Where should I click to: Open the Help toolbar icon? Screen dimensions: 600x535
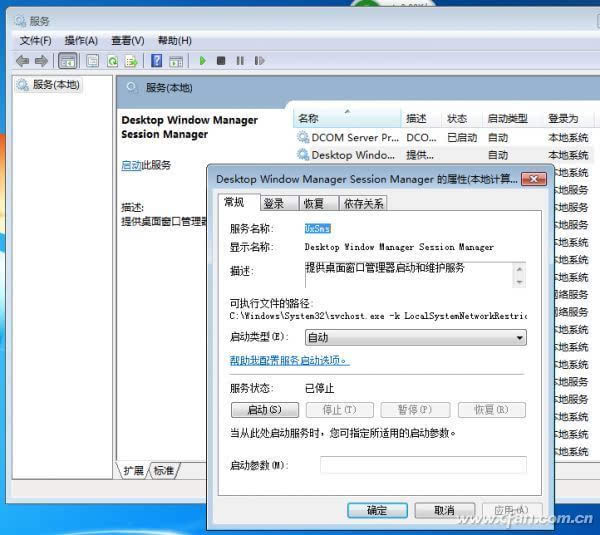157,61
